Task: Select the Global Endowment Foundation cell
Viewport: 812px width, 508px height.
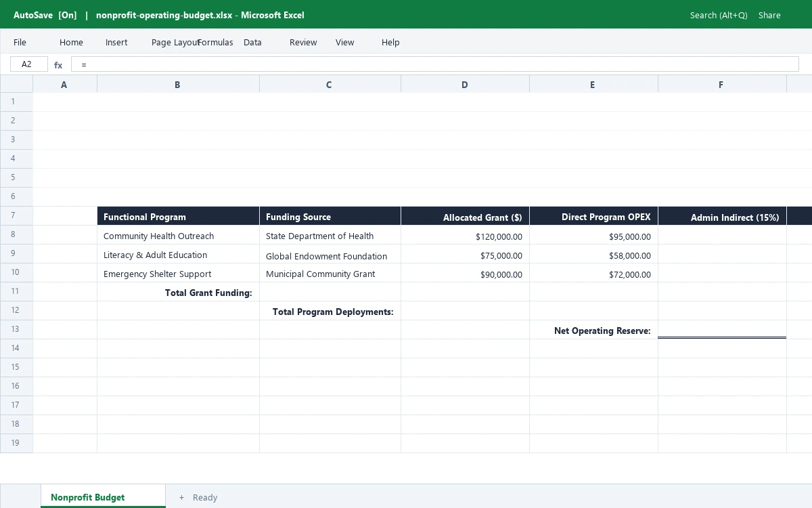Action: pos(330,254)
